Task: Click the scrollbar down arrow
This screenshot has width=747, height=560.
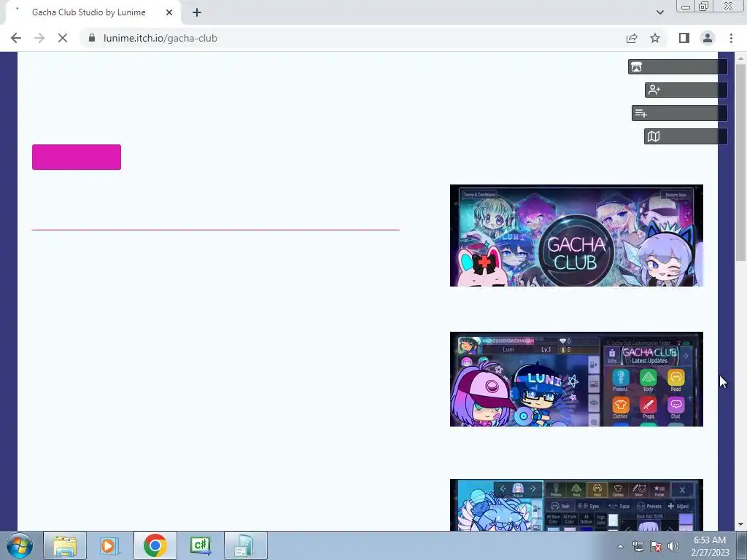Action: click(740, 525)
